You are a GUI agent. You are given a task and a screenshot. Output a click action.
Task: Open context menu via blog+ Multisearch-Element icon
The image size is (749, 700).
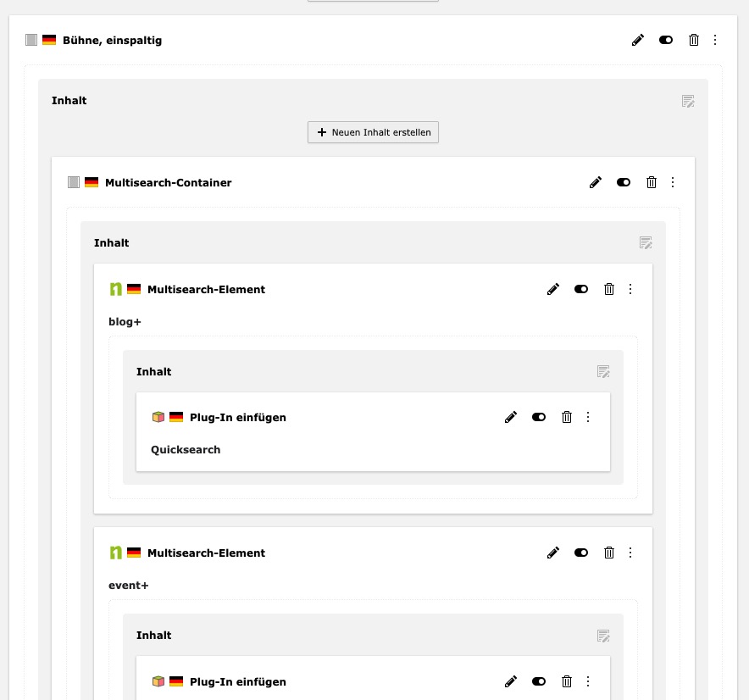[115, 289]
